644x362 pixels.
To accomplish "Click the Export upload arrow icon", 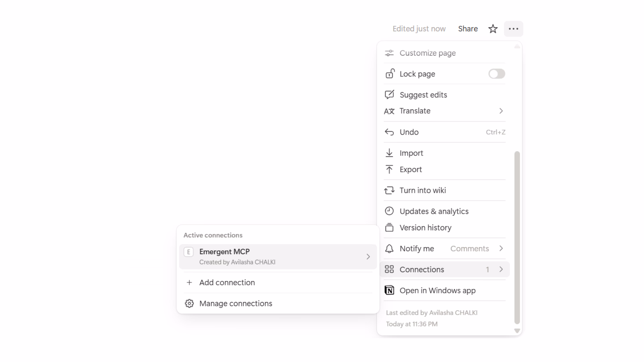I will 389,169.
